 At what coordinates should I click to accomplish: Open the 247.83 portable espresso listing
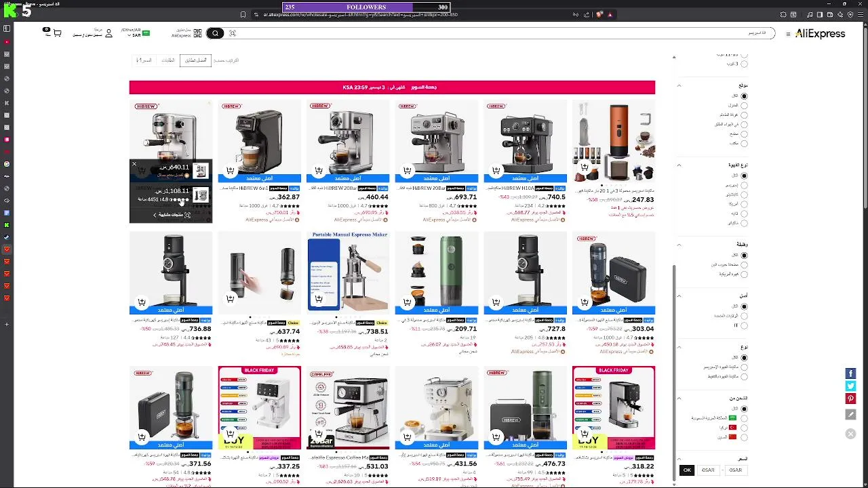(x=614, y=141)
